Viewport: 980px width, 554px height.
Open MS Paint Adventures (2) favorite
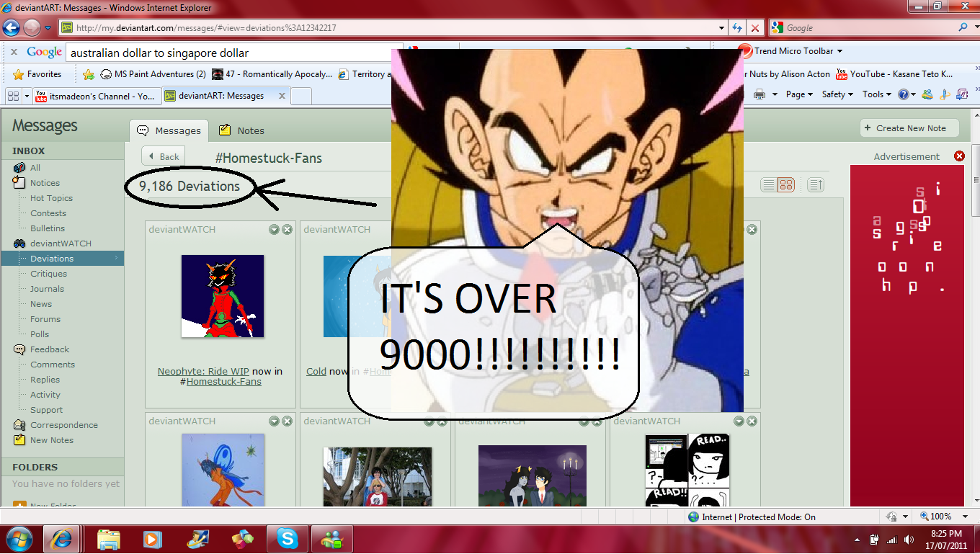pos(153,74)
